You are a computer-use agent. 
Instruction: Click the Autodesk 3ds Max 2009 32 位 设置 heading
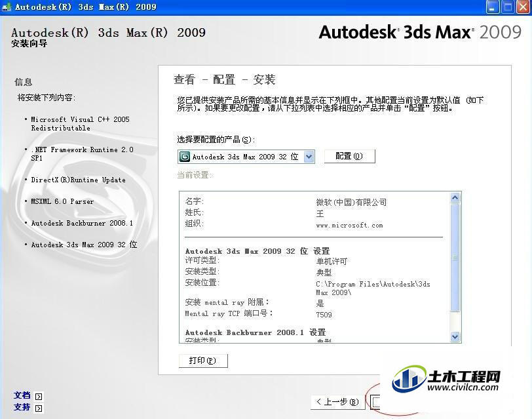pyautogui.click(x=257, y=251)
